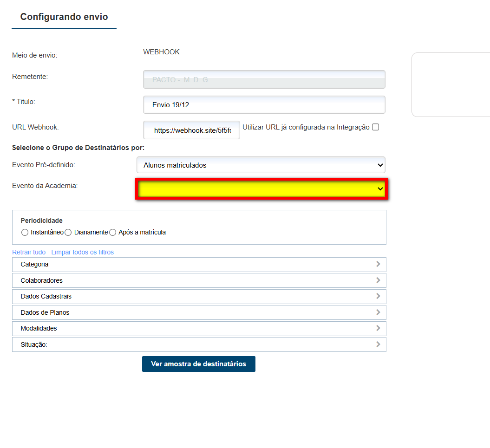Viewport: 490px width, 448px height.
Task: Select Após a matrícula option
Action: [x=112, y=232]
